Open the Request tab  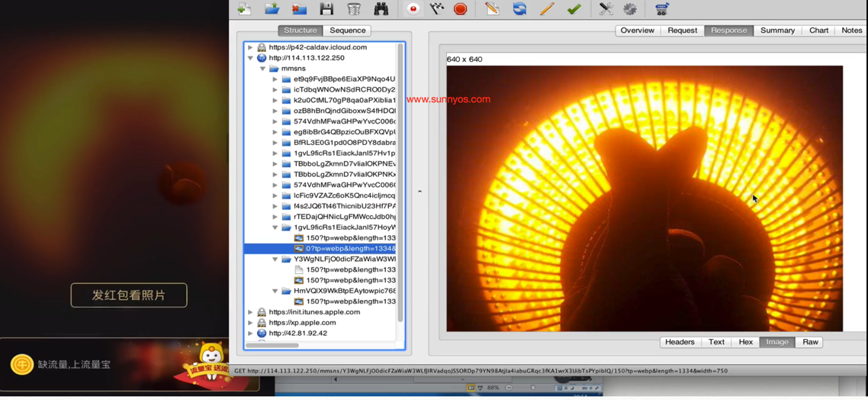pos(682,31)
